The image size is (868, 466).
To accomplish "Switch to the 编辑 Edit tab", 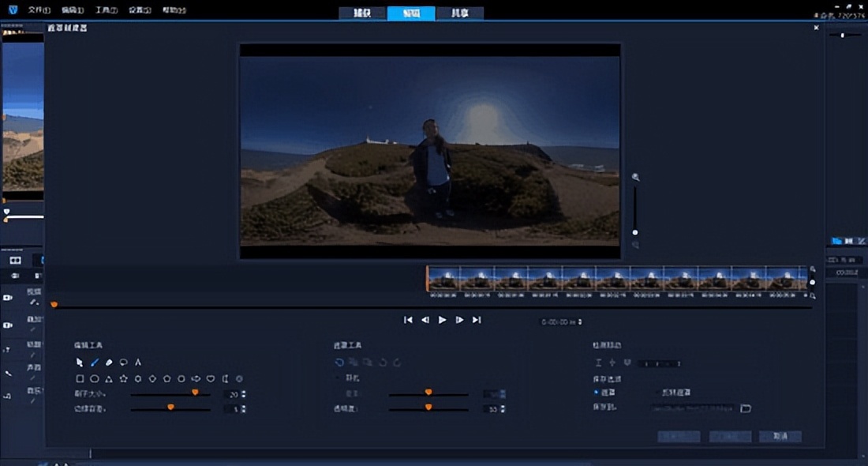I will pyautogui.click(x=411, y=13).
